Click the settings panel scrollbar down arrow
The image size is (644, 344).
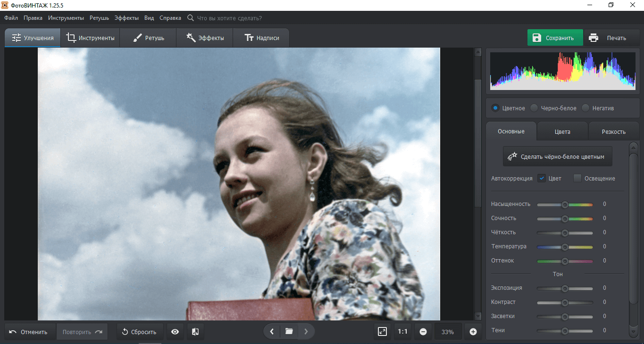(x=633, y=332)
